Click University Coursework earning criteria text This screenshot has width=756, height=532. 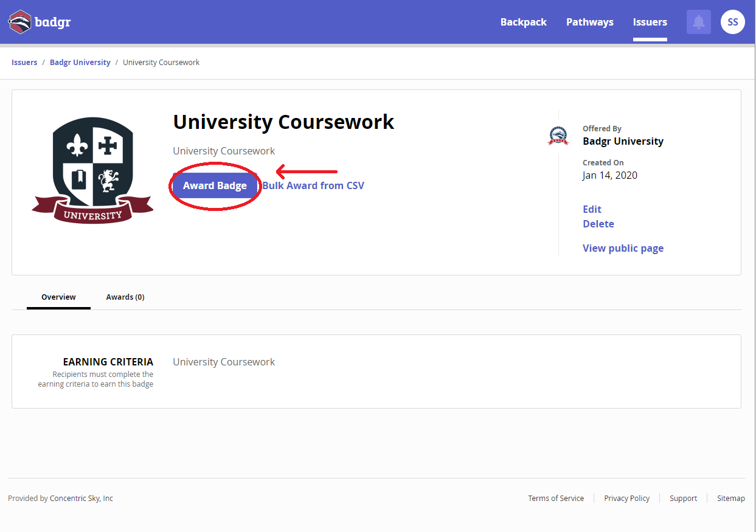tap(224, 362)
